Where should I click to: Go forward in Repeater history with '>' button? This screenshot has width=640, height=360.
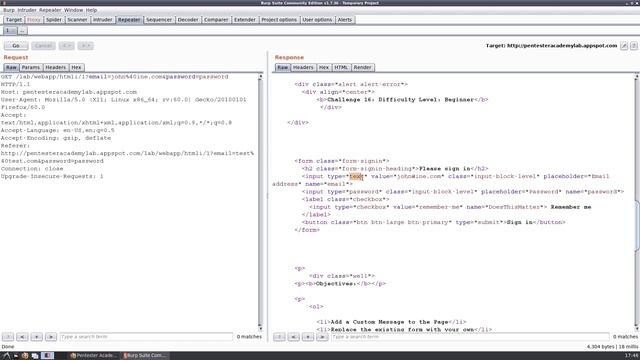tap(85, 46)
